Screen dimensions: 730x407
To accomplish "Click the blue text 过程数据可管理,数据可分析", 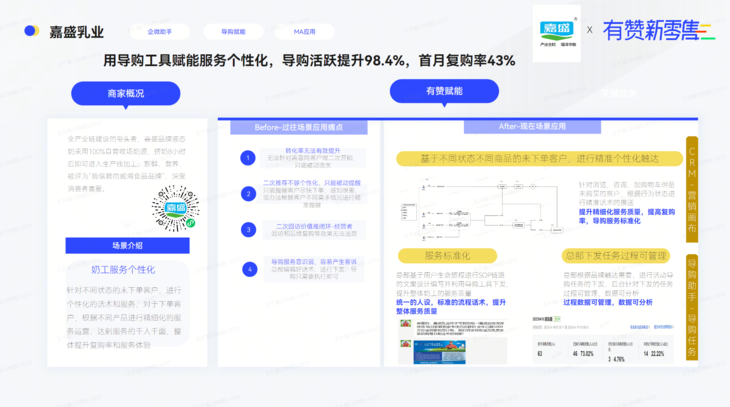I will tap(608, 302).
